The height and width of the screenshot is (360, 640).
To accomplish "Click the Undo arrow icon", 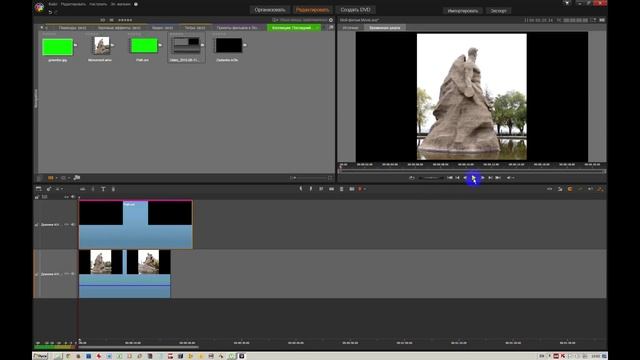I will click(x=50, y=13).
